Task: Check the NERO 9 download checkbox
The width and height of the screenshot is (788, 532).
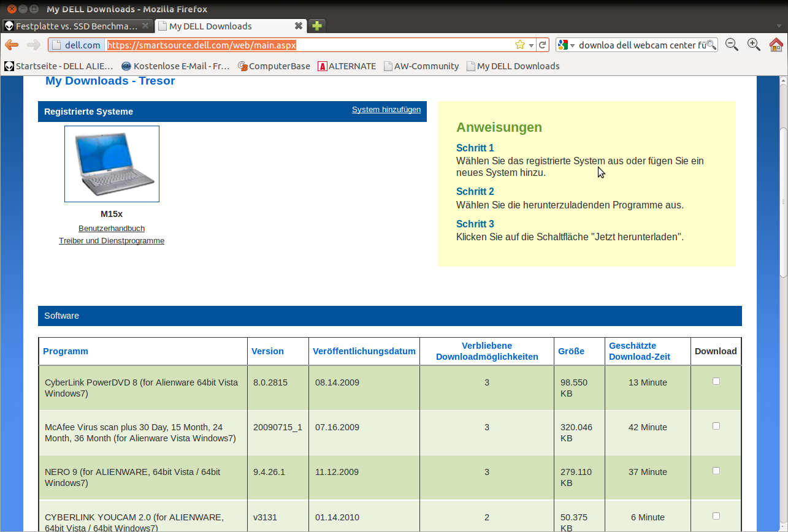Action: (716, 471)
